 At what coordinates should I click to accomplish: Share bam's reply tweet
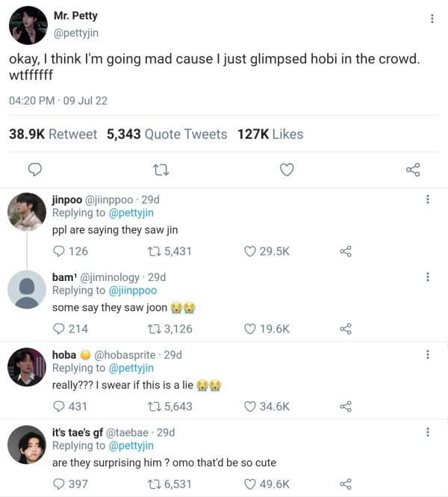tap(345, 329)
